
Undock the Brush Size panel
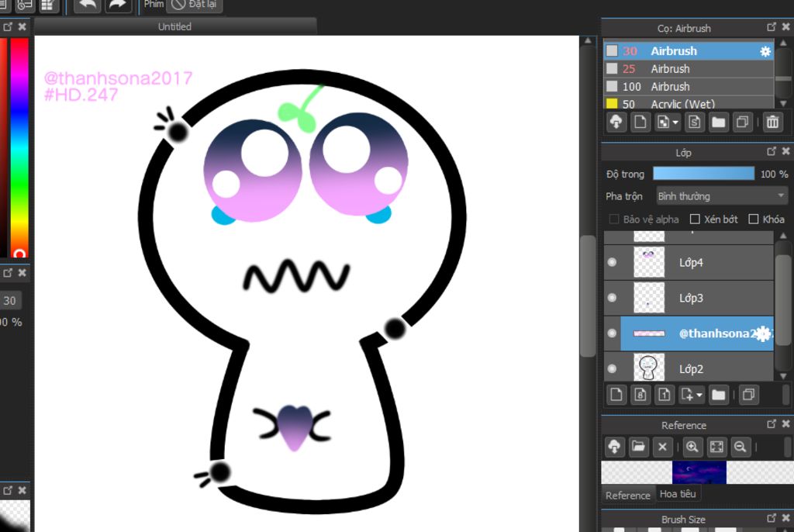coord(772,518)
